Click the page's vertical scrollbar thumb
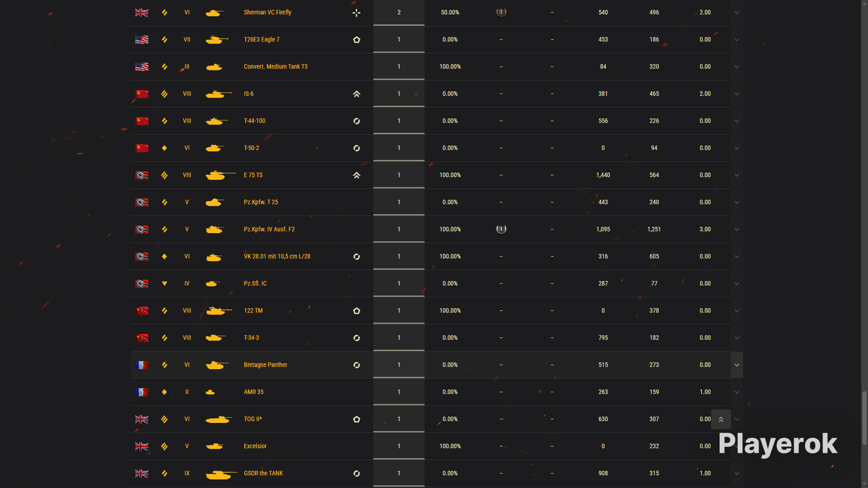This screenshot has width=868, height=488. pyautogui.click(x=864, y=418)
